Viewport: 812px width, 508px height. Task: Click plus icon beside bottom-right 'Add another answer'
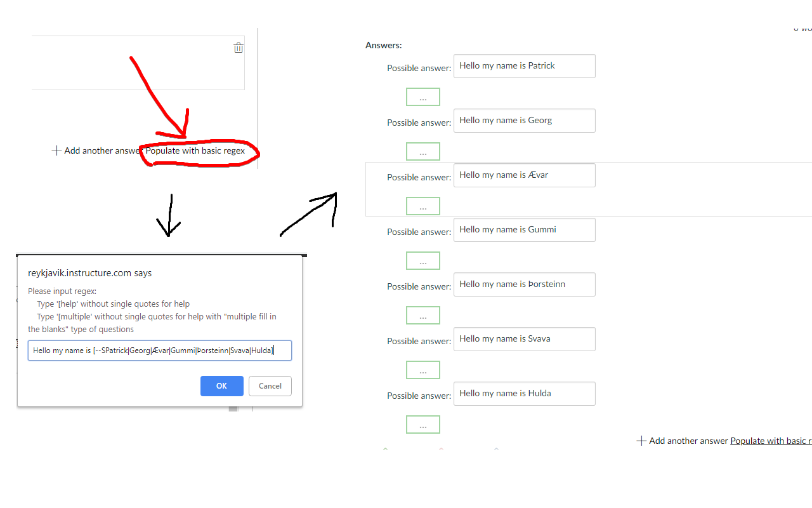tap(641, 441)
